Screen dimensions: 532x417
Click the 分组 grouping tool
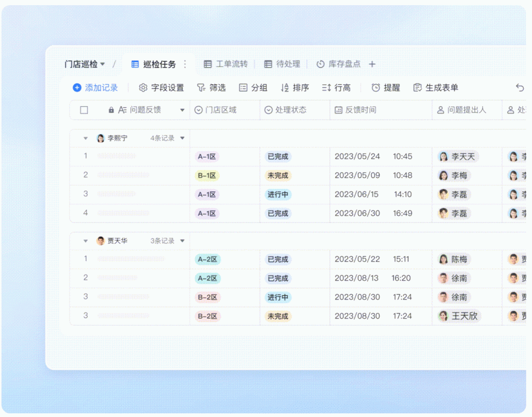pyautogui.click(x=253, y=88)
